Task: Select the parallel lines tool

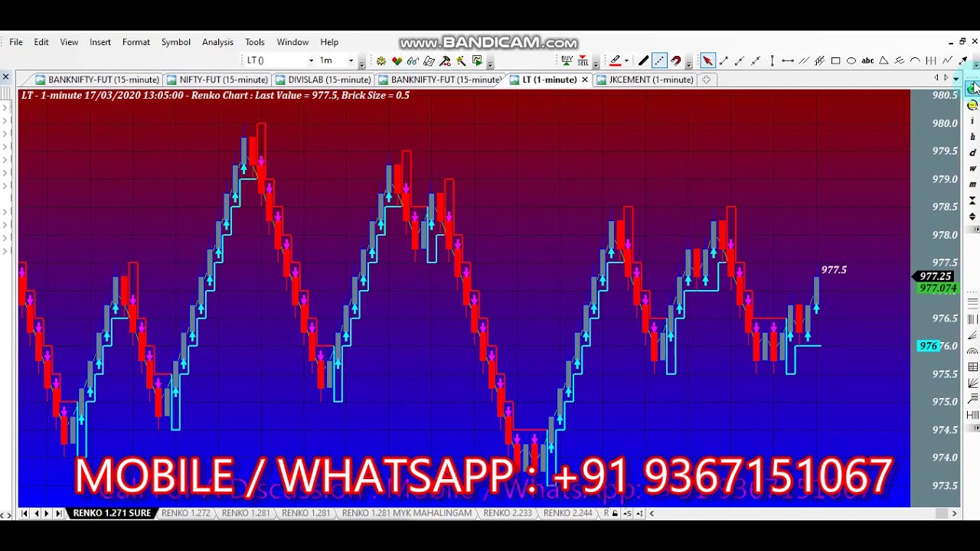Action: pos(804,60)
